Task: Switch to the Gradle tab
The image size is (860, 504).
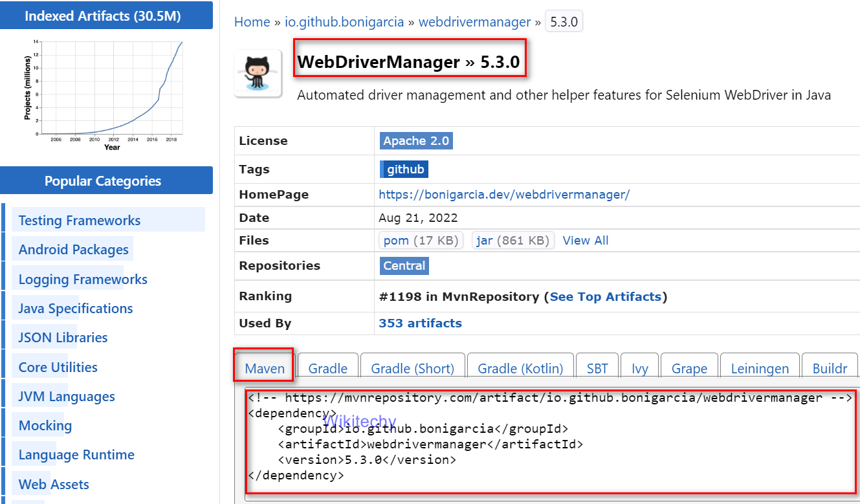Action: click(x=327, y=368)
